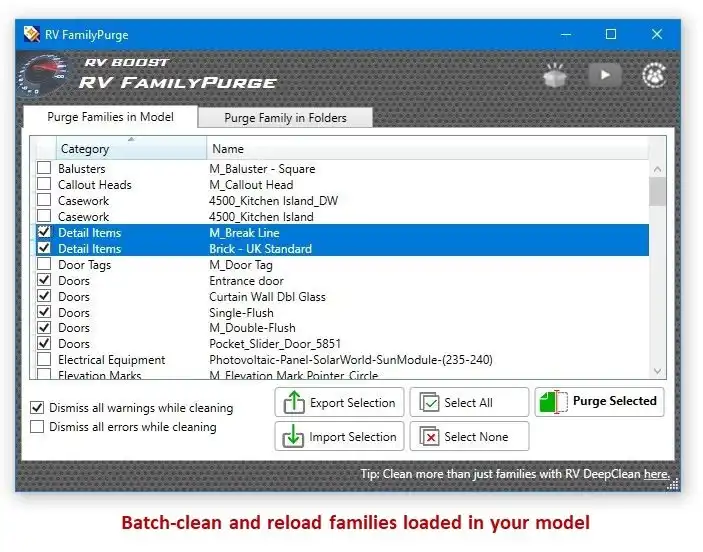The image size is (703, 552).
Task: Click the list scrollbar up arrow
Action: point(657,169)
